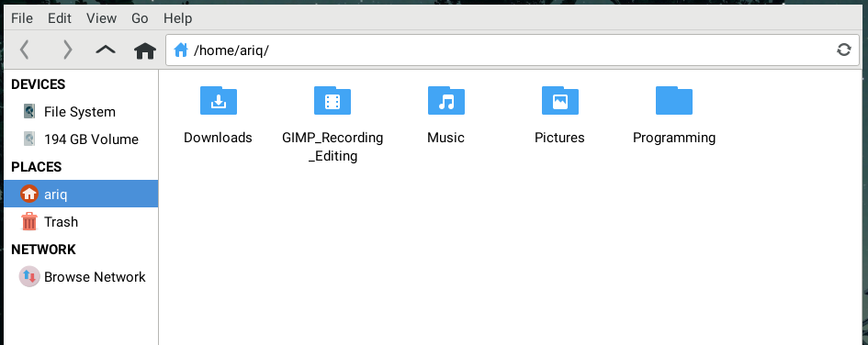Click the DEVICES section header
Viewport: 868px width, 345px height.
39,84
